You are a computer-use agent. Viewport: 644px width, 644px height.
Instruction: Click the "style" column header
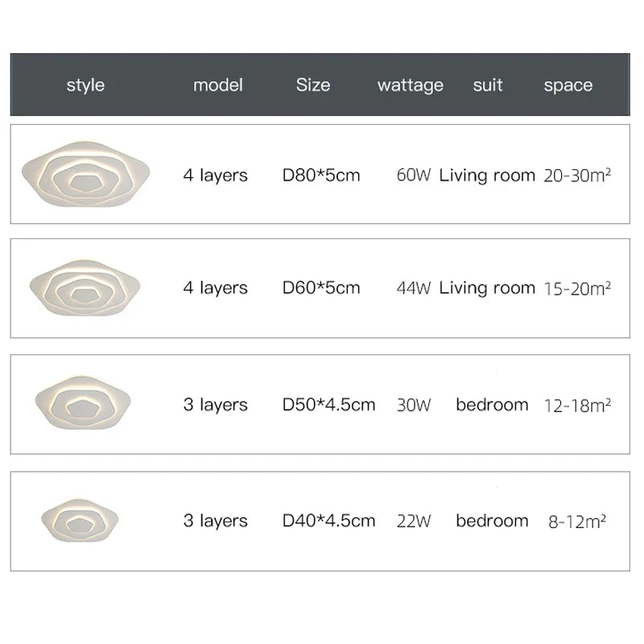tap(85, 85)
